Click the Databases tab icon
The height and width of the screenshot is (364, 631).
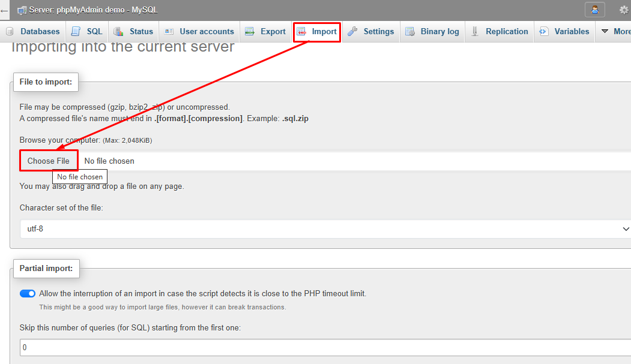point(10,31)
